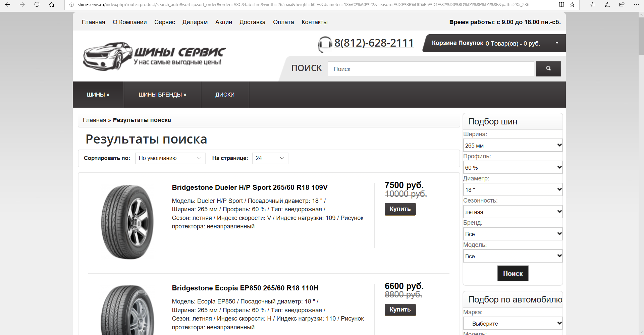Open Bridgestone Dueler tire thumbnail image
Image resolution: width=644 pixels, height=335 pixels.
point(127,222)
